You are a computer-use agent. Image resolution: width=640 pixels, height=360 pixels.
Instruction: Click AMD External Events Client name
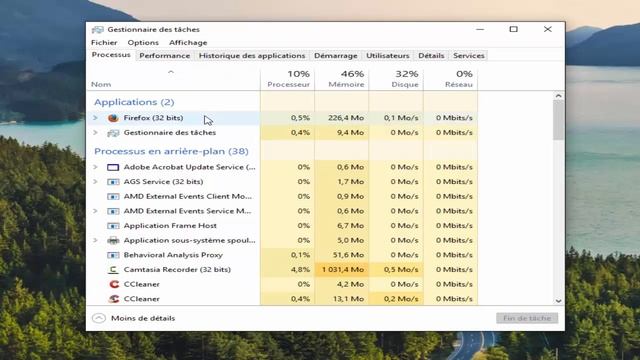[x=187, y=196]
